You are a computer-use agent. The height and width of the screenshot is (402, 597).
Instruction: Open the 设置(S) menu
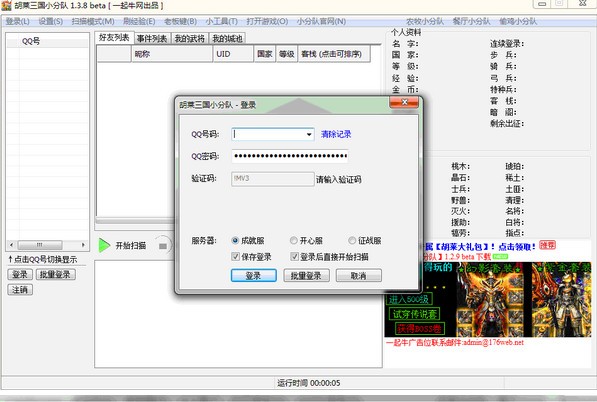(x=51, y=21)
